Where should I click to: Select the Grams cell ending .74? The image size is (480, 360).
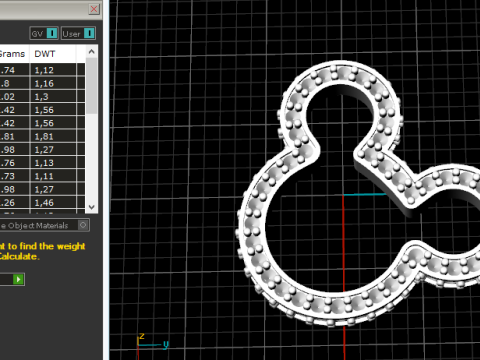14,70
